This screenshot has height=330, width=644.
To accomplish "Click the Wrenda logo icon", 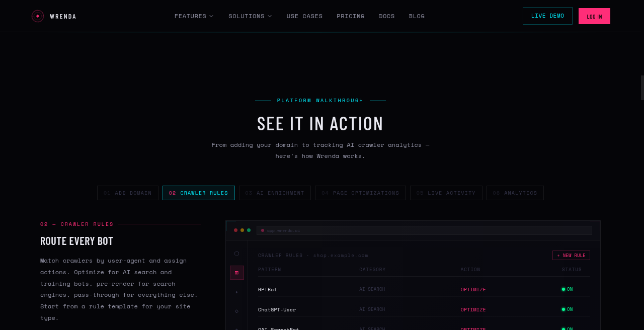I will [x=38, y=16].
